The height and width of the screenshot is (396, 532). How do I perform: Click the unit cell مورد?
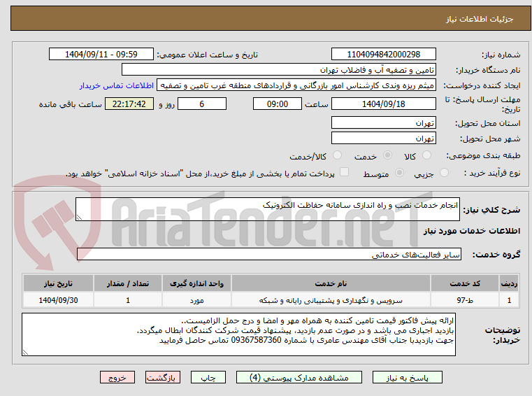click(x=196, y=300)
